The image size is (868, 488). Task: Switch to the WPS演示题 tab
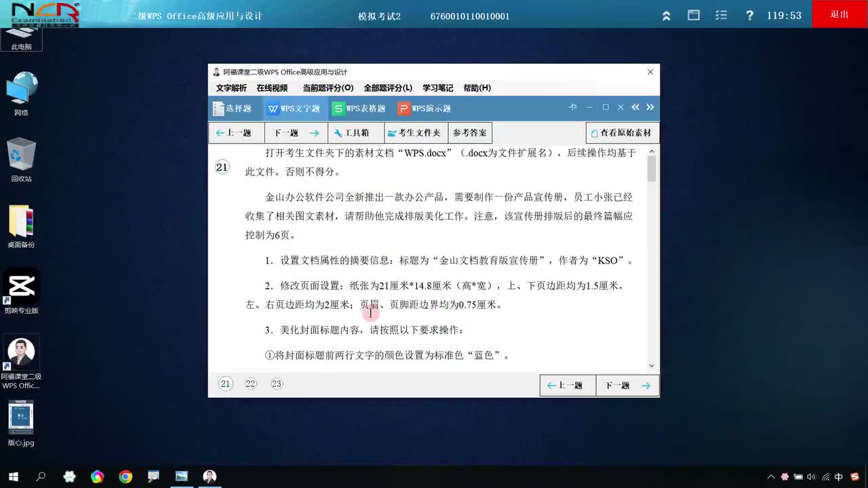click(425, 108)
